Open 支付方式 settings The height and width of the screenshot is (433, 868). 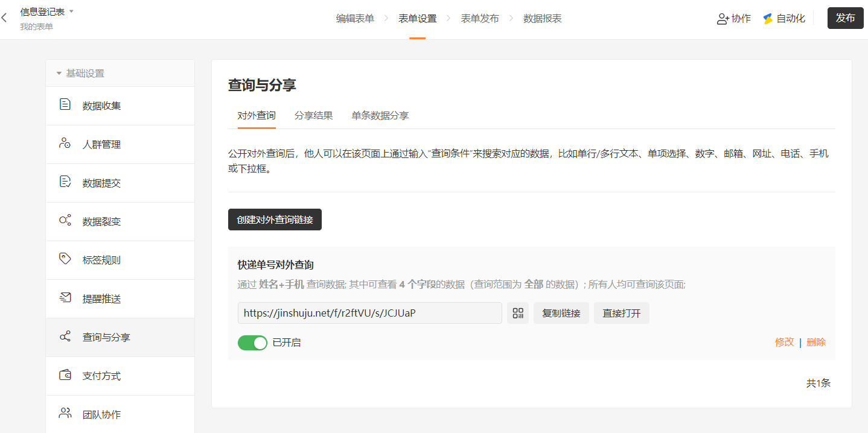[120, 376]
